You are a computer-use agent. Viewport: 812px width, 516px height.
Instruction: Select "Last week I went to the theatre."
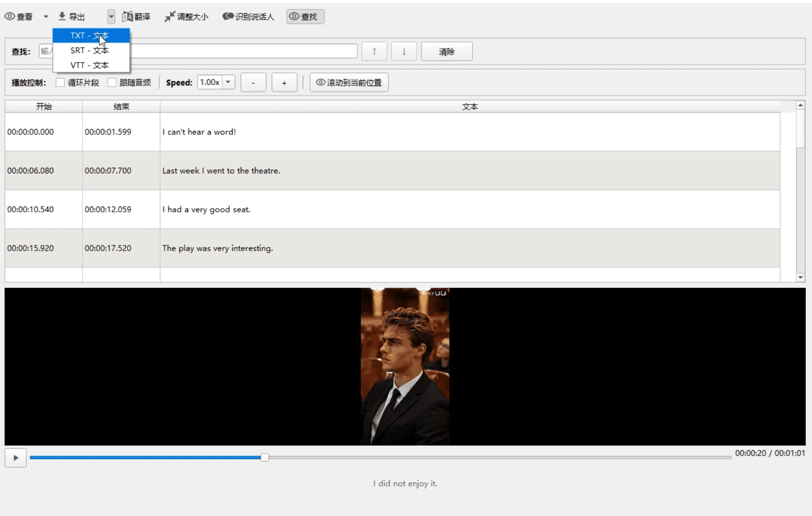[x=221, y=171]
